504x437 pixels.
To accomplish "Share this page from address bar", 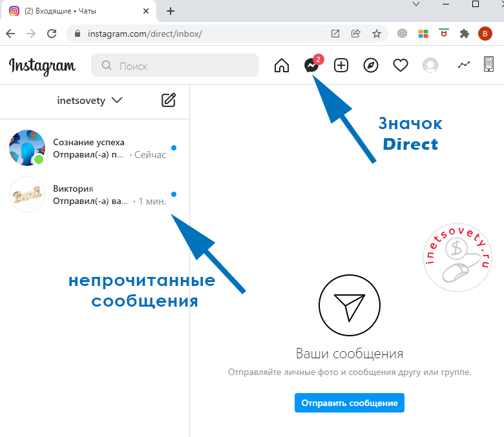I will point(356,34).
